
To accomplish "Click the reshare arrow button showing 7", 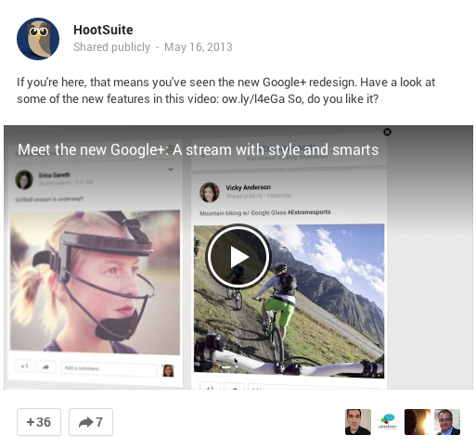I will [91, 422].
